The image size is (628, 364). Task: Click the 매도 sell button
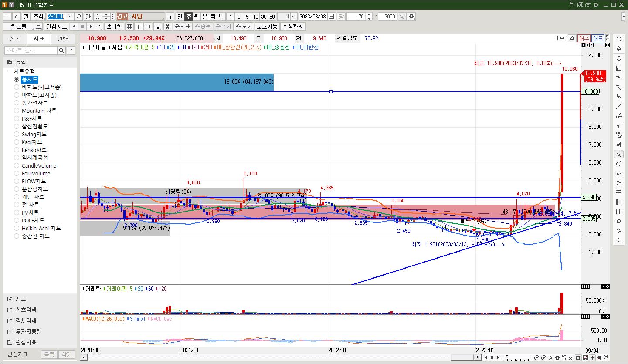598,38
